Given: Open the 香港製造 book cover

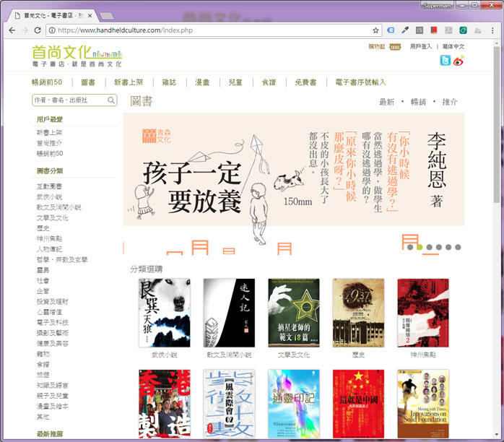Looking at the screenshot, I should (164, 404).
